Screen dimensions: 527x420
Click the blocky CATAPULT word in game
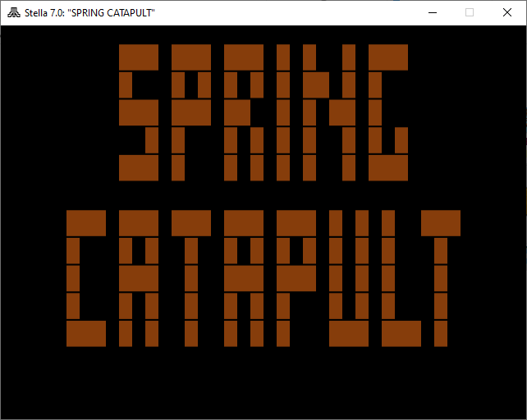263,279
